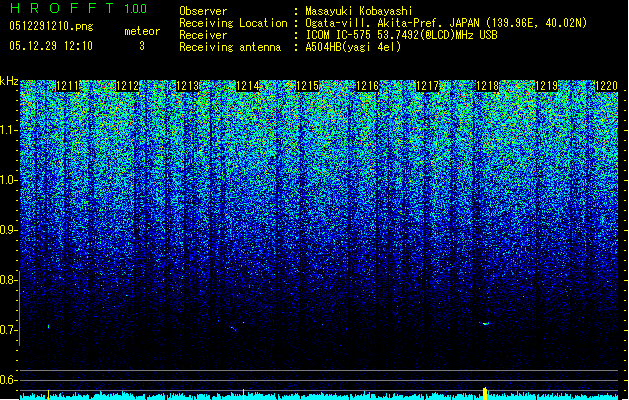
Task: Click the 1217 time marker
Action: click(x=427, y=86)
